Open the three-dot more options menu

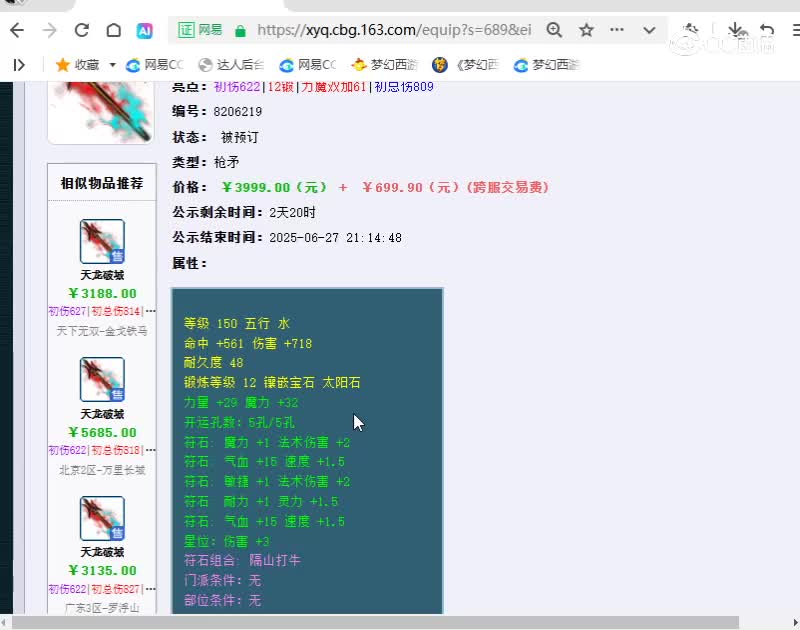(617, 30)
